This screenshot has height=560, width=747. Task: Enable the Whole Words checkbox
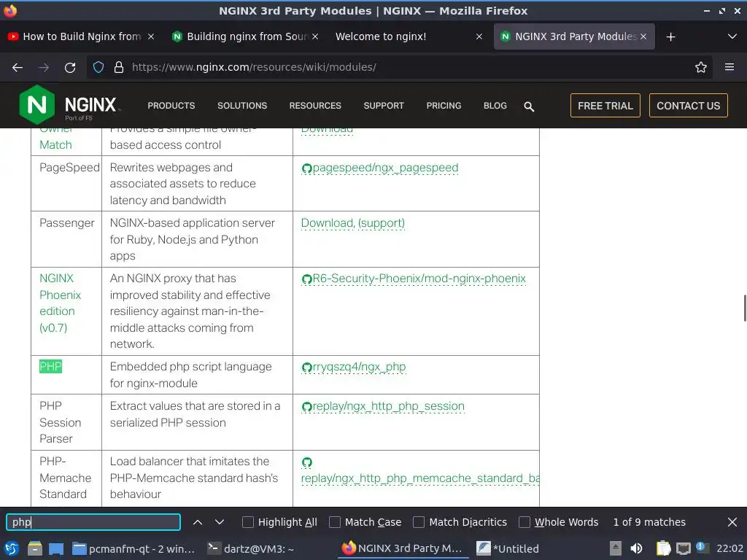[524, 522]
